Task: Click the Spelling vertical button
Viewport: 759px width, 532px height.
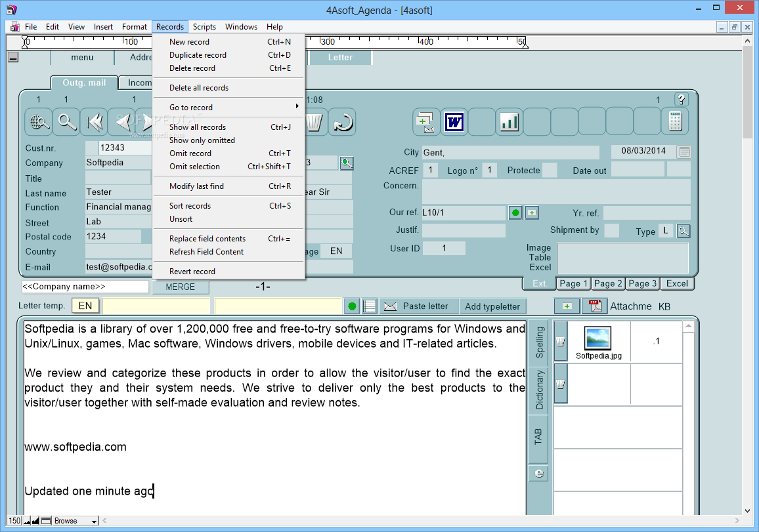Action: point(539,342)
